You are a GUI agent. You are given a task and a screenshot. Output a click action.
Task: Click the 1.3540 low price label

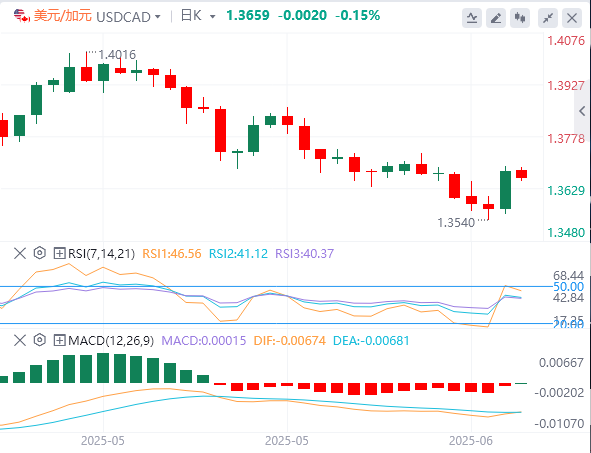(x=456, y=223)
